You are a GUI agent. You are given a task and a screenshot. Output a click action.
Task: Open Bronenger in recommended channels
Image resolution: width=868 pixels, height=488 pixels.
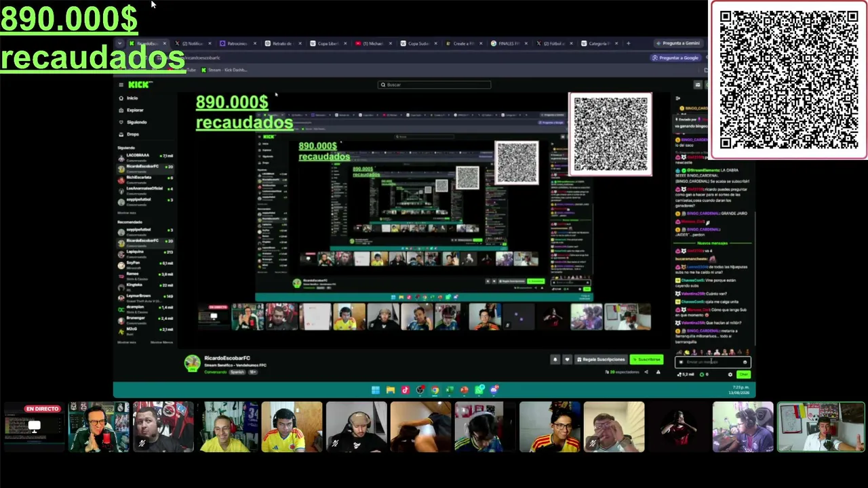pos(145,319)
